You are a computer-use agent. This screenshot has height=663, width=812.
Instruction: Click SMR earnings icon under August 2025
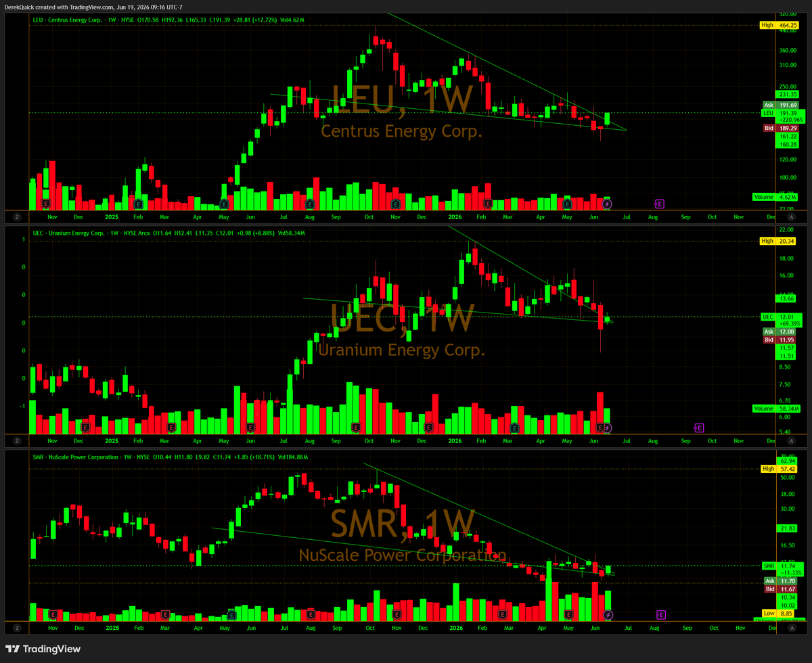pos(310,614)
